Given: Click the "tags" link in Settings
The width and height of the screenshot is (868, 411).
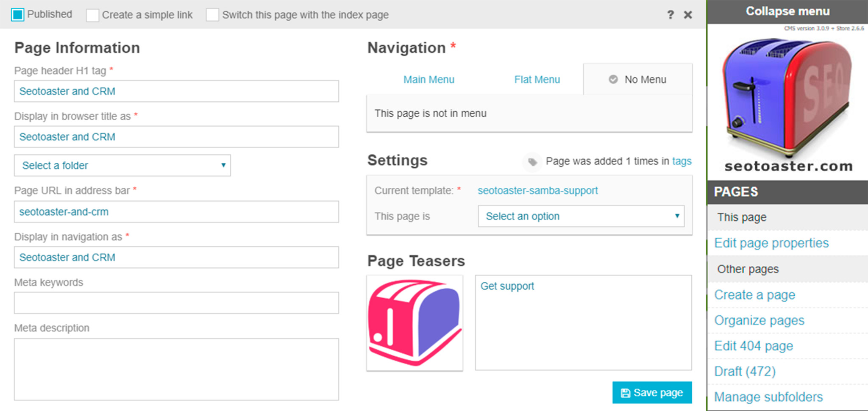Looking at the screenshot, I should (x=682, y=161).
